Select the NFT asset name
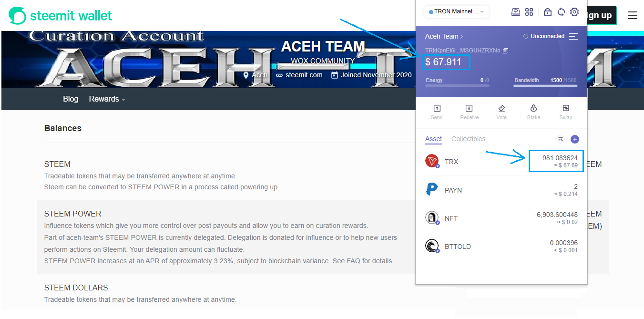Image resolution: width=644 pixels, height=319 pixels. pyautogui.click(x=451, y=218)
